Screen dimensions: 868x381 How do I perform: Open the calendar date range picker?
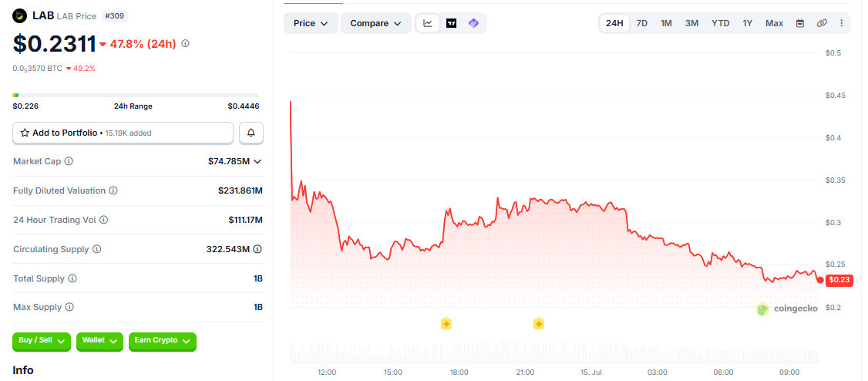(800, 23)
